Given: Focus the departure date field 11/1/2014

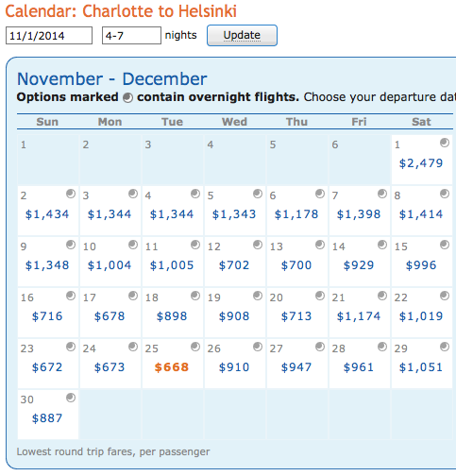Looking at the screenshot, I should pos(49,36).
